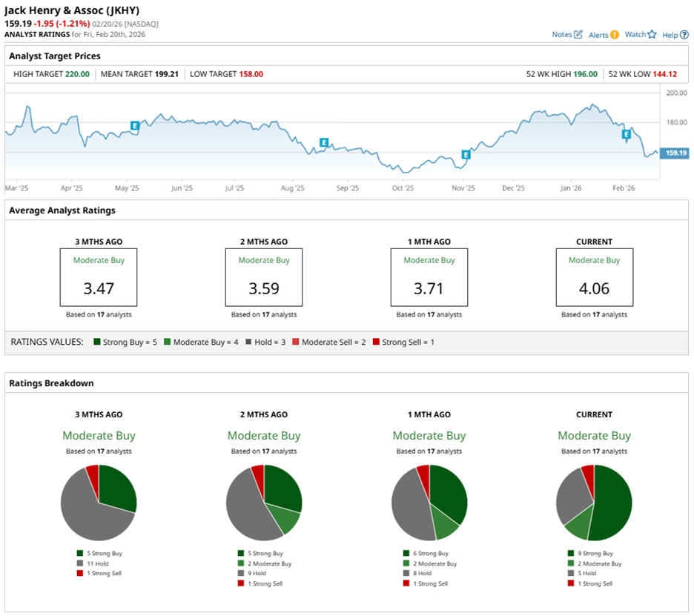Image resolution: width=694 pixels, height=616 pixels.
Task: Click the '9 Strong Buy' legend entry
Action: (590, 553)
